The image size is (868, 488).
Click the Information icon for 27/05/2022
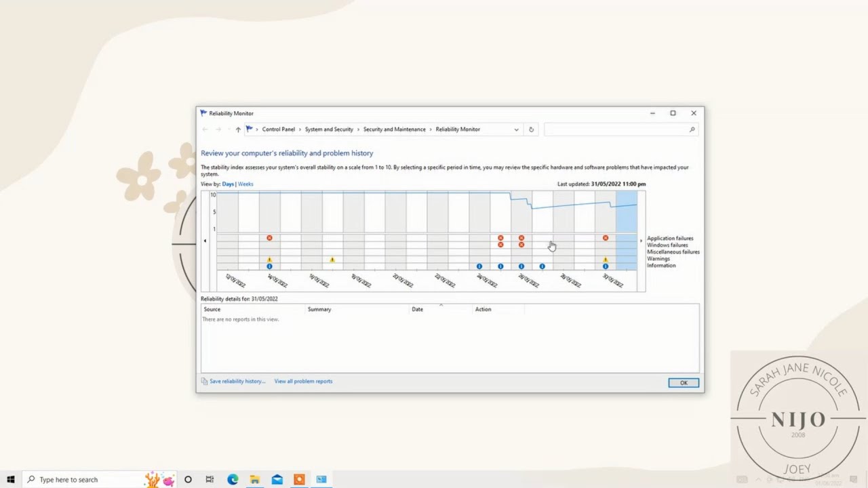coord(542,266)
